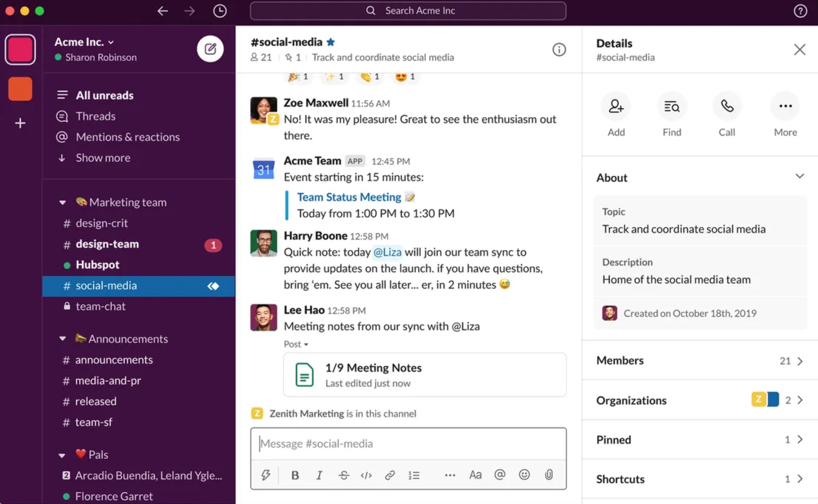Click the channel info icon at top right

(560, 50)
